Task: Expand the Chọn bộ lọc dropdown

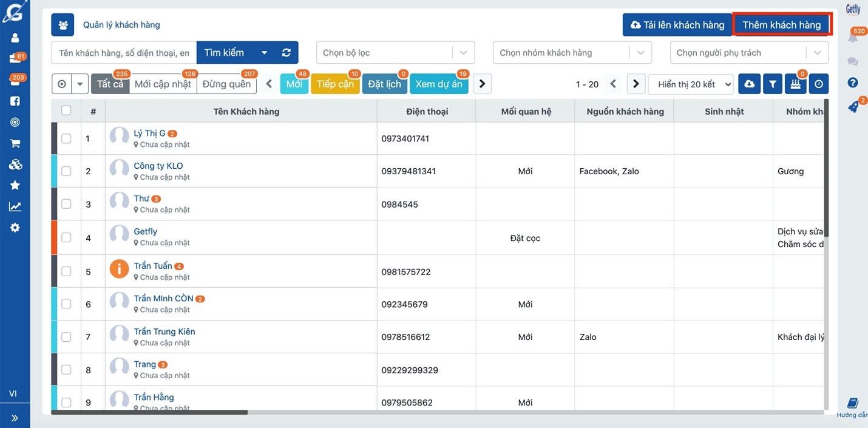Action: point(395,53)
